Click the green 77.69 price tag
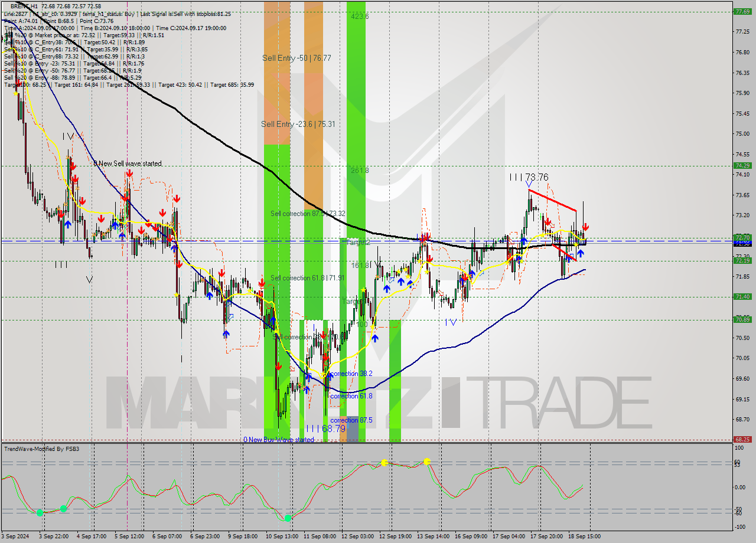Viewport: 756px width, 543px height. tap(742, 11)
